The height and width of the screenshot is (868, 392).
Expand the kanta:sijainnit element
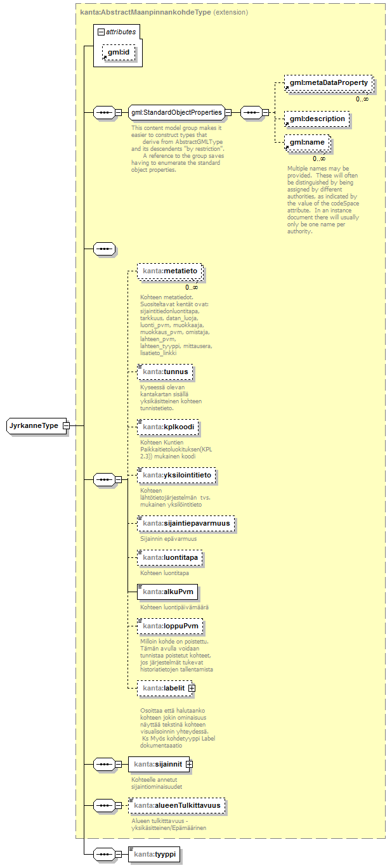pos(188,764)
